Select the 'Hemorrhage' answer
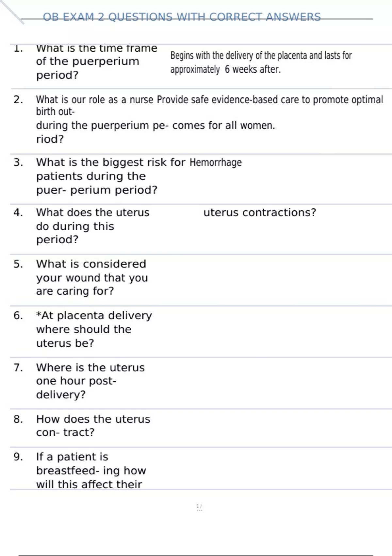The image size is (392, 556). pyautogui.click(x=216, y=162)
